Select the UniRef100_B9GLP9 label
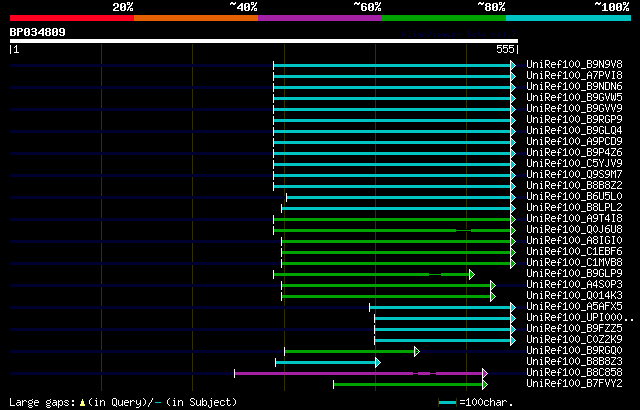This screenshot has width=640, height=410. click(574, 274)
